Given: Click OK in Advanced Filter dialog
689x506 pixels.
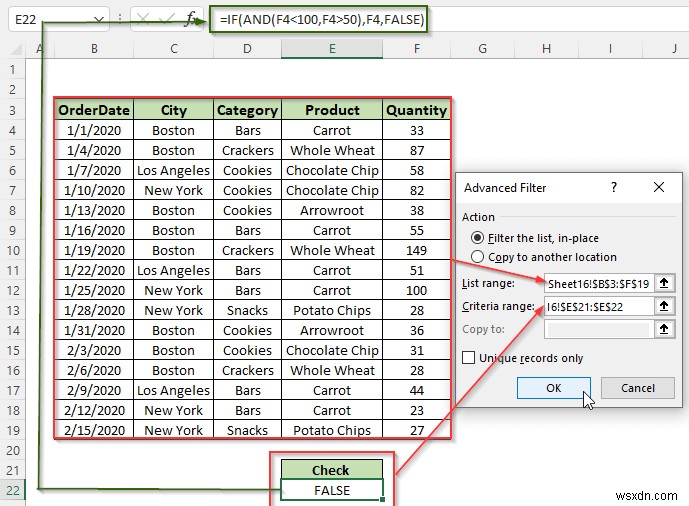Looking at the screenshot, I should [554, 388].
